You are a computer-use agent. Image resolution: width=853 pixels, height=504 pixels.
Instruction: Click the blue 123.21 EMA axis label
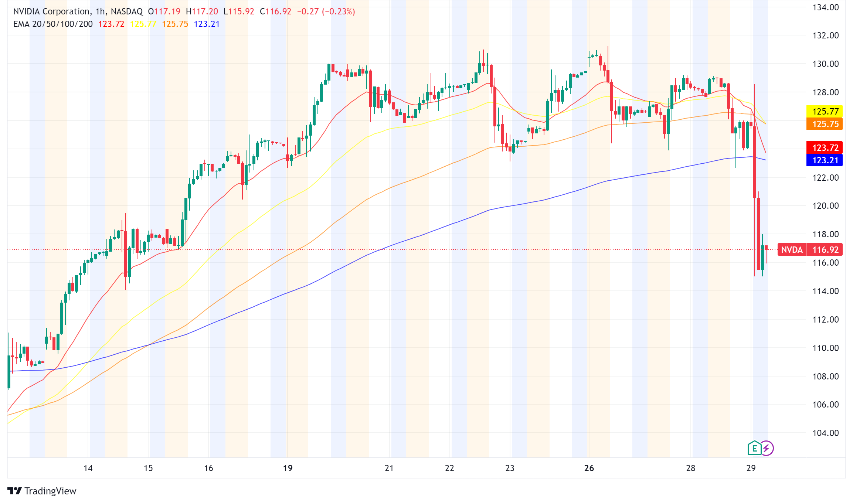(825, 160)
